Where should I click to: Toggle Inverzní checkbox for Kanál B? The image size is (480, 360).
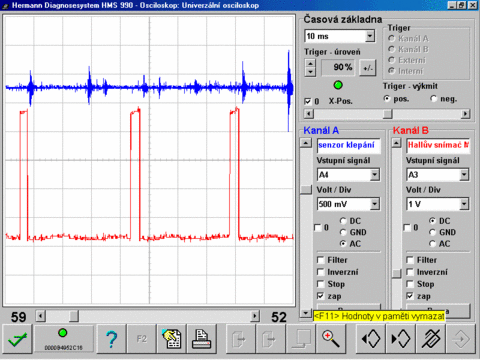tap(410, 272)
